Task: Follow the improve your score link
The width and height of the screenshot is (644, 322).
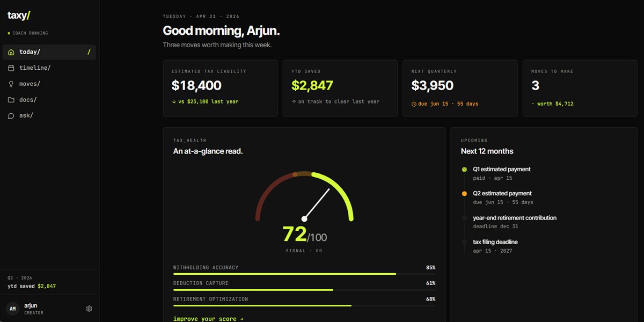Action: (x=208, y=319)
